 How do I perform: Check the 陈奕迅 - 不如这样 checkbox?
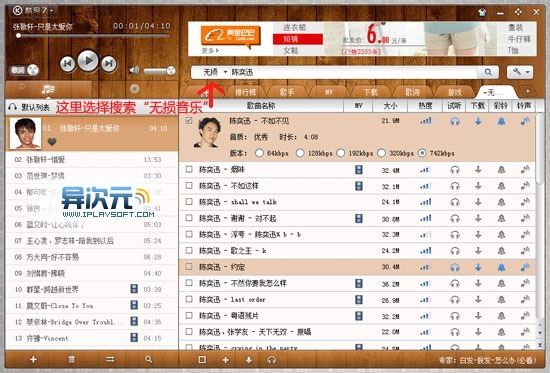[189, 185]
